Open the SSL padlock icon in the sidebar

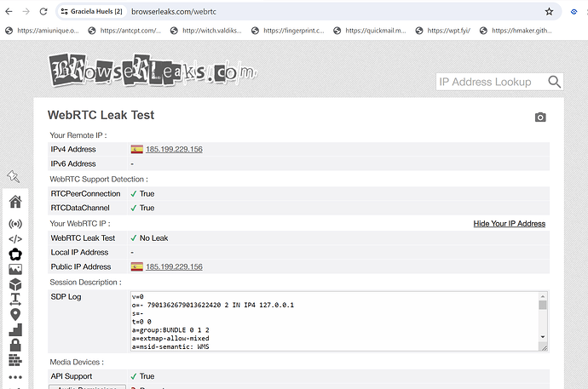pos(15,345)
